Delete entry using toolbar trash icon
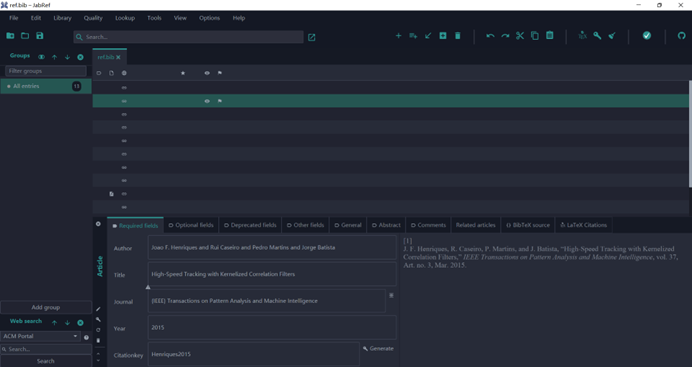This screenshot has width=692, height=367. 458,36
